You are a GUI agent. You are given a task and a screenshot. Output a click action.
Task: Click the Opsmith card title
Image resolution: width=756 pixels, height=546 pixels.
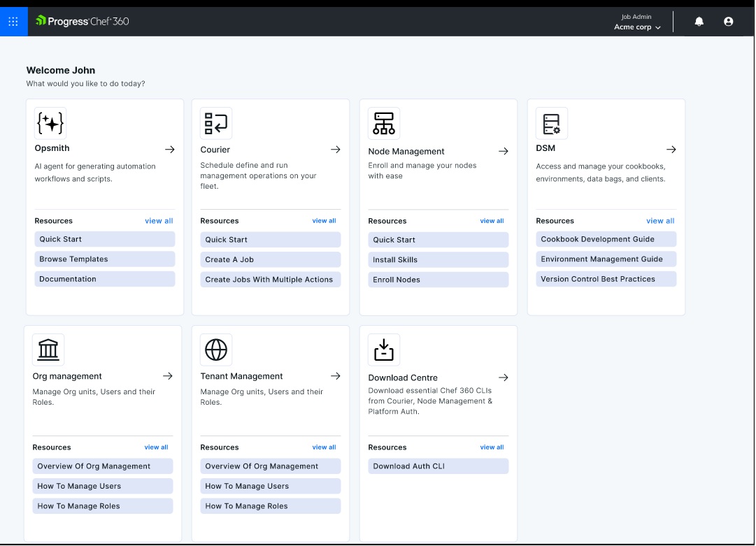[52, 148]
